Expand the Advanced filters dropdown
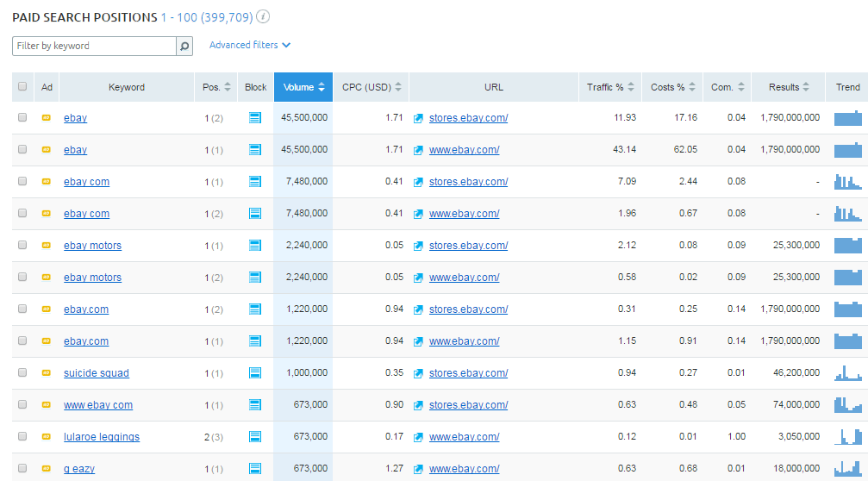 click(x=250, y=46)
